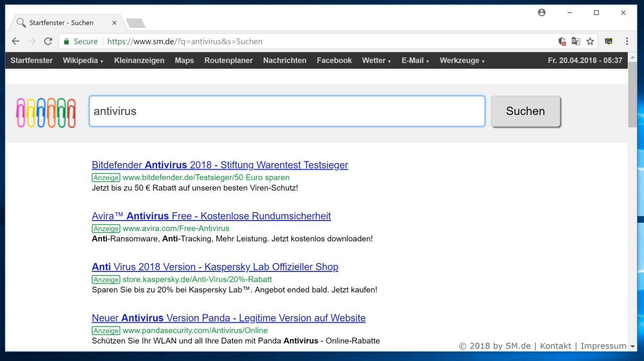Click the www.pandasecurity.com/Antivirus/Online URL
Viewport: 644px width, 361px height.
click(195, 330)
